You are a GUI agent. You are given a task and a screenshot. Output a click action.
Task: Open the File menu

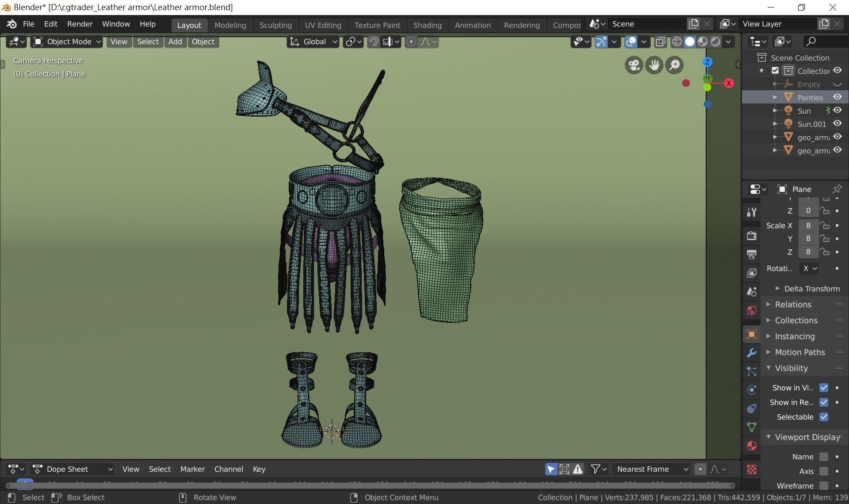[x=28, y=24]
